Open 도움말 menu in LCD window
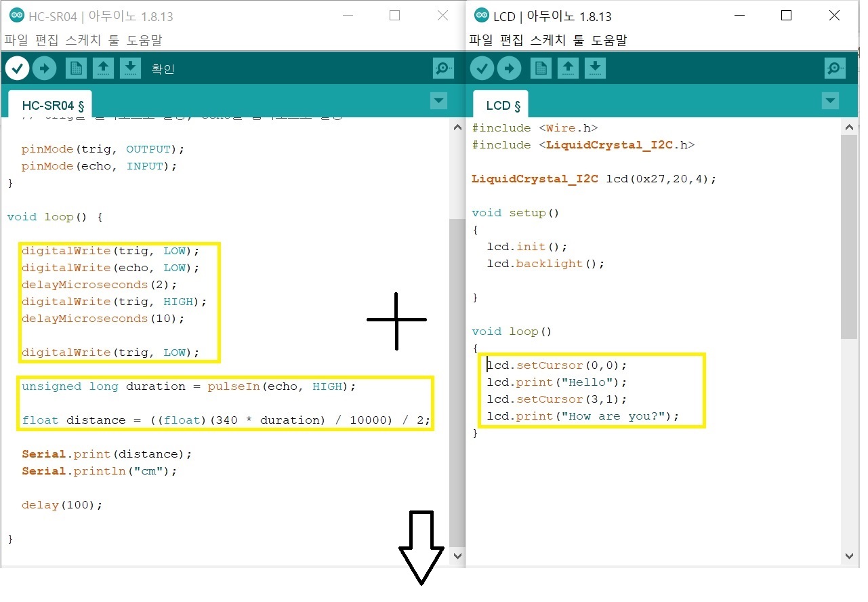Viewport: 868px width, 602px height. coord(609,41)
